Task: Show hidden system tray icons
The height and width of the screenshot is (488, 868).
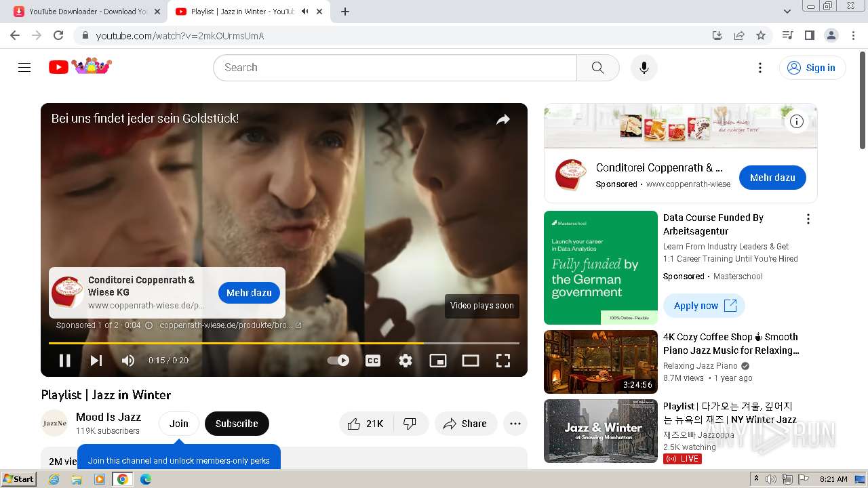Action: [756, 479]
